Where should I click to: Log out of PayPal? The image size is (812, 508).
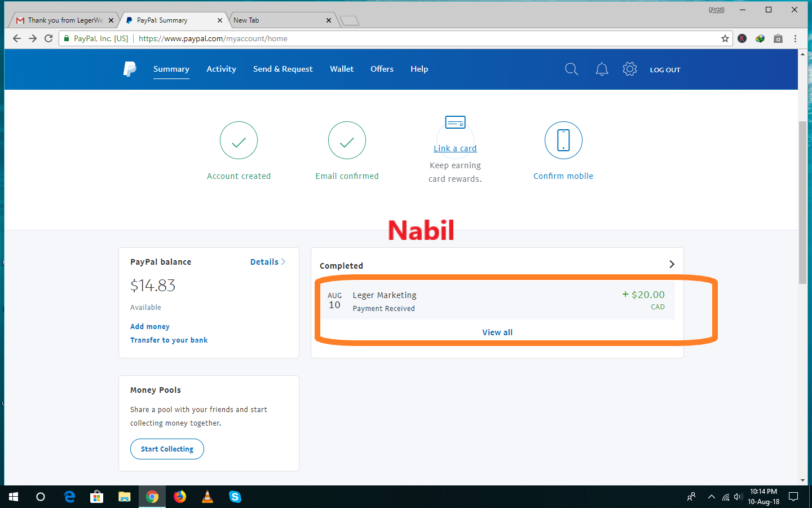pyautogui.click(x=665, y=69)
